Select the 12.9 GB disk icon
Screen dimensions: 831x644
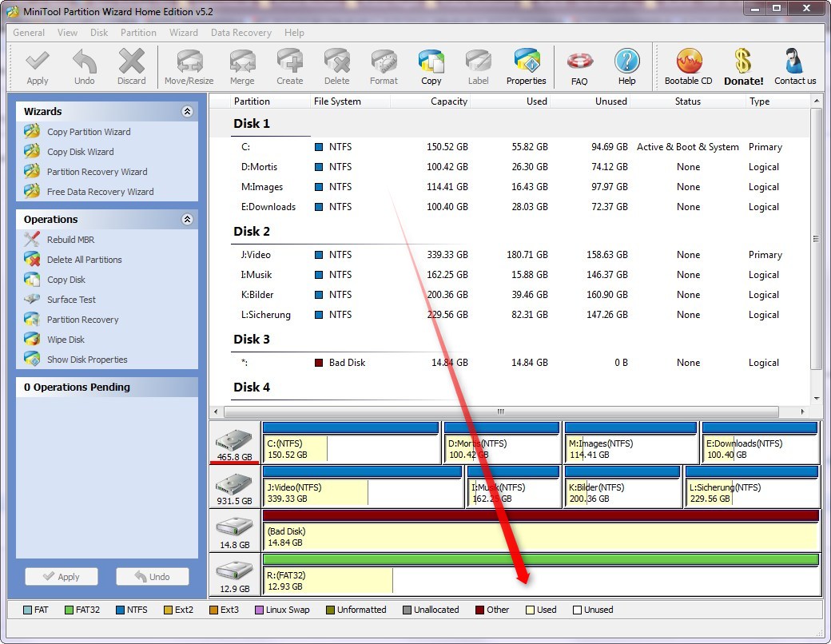click(234, 576)
